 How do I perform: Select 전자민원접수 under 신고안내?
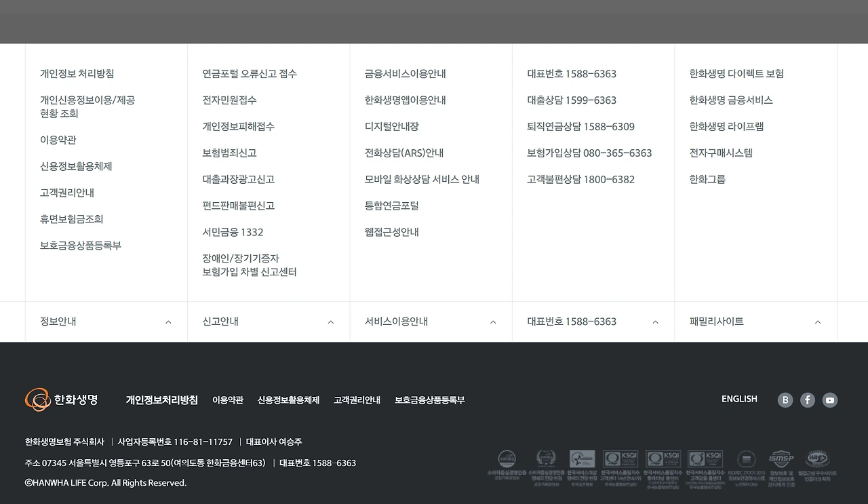229,100
